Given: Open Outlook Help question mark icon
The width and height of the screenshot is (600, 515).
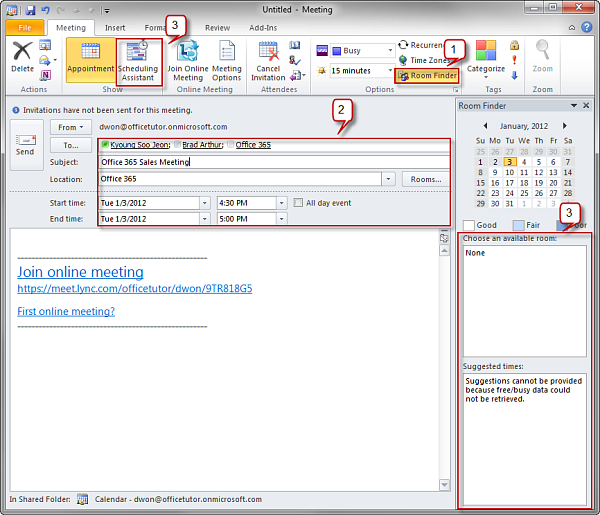Looking at the screenshot, I should pos(587,27).
